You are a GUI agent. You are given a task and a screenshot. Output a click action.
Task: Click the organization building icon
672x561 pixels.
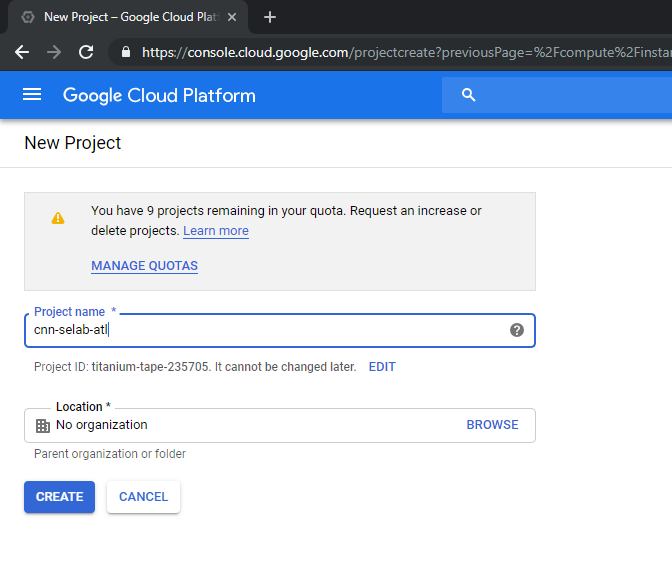(42, 425)
